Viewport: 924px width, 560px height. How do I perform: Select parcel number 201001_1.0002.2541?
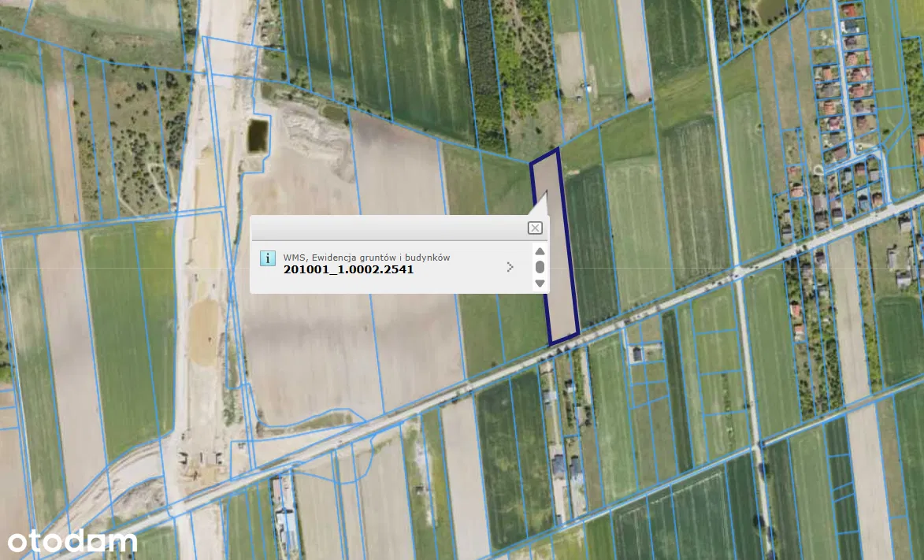click(x=348, y=269)
